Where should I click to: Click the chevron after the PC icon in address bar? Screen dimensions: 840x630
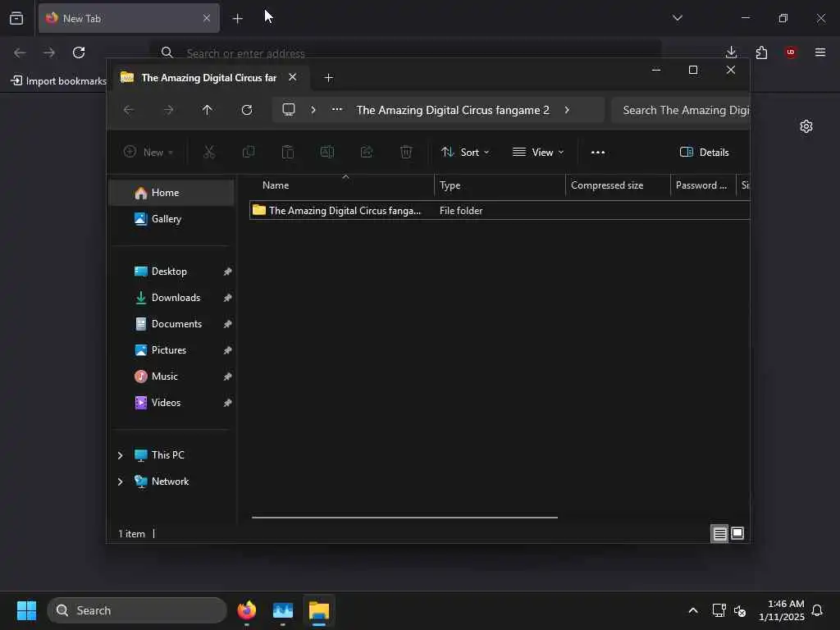[x=313, y=110]
